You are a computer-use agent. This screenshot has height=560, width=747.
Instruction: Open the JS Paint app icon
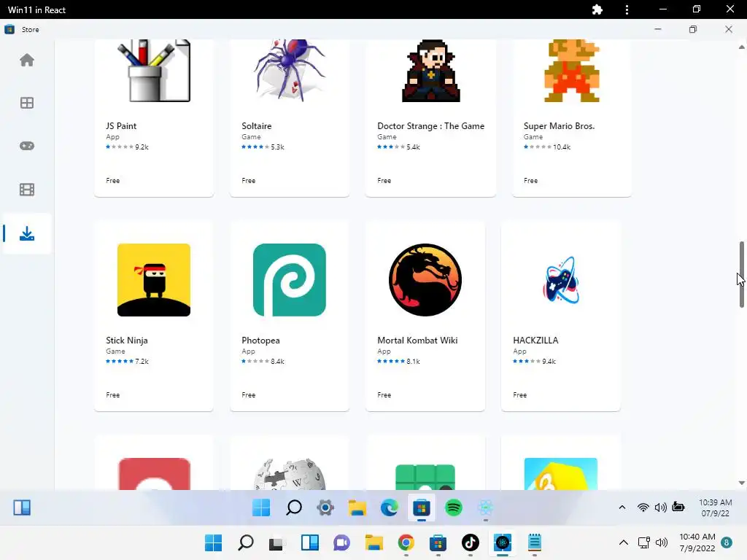click(154, 71)
